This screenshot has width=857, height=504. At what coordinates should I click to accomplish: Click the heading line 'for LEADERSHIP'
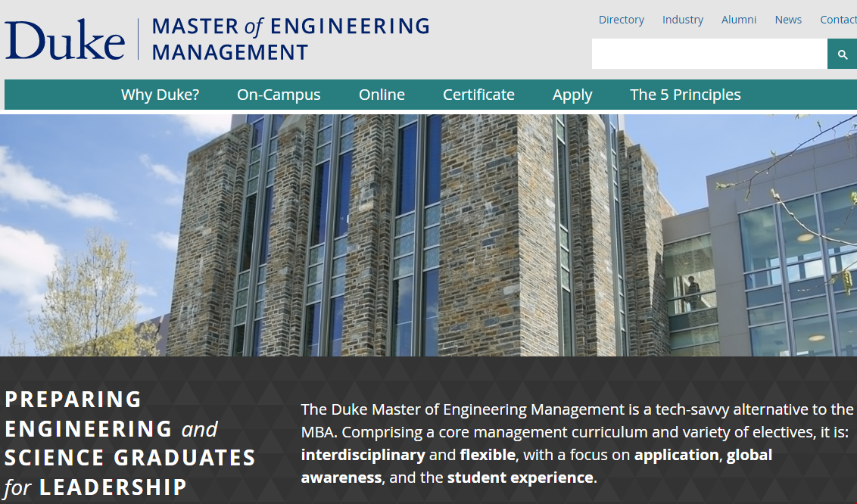(x=95, y=487)
